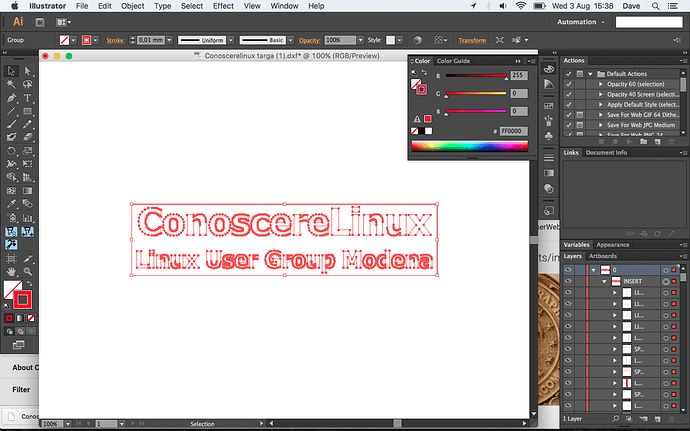Select the Zoom tool

27,272
